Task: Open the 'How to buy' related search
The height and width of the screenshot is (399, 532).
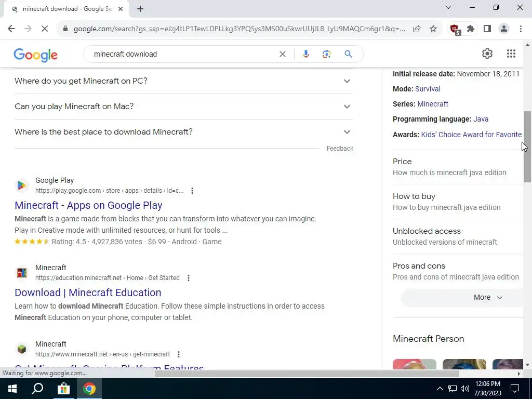Action: (x=458, y=202)
